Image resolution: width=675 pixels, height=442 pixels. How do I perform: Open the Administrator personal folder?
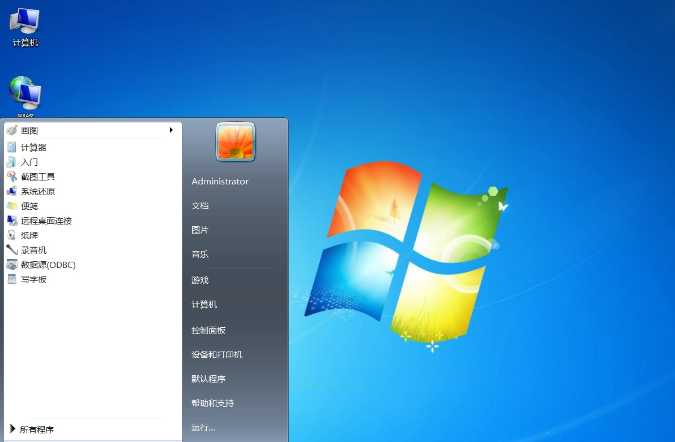click(220, 181)
